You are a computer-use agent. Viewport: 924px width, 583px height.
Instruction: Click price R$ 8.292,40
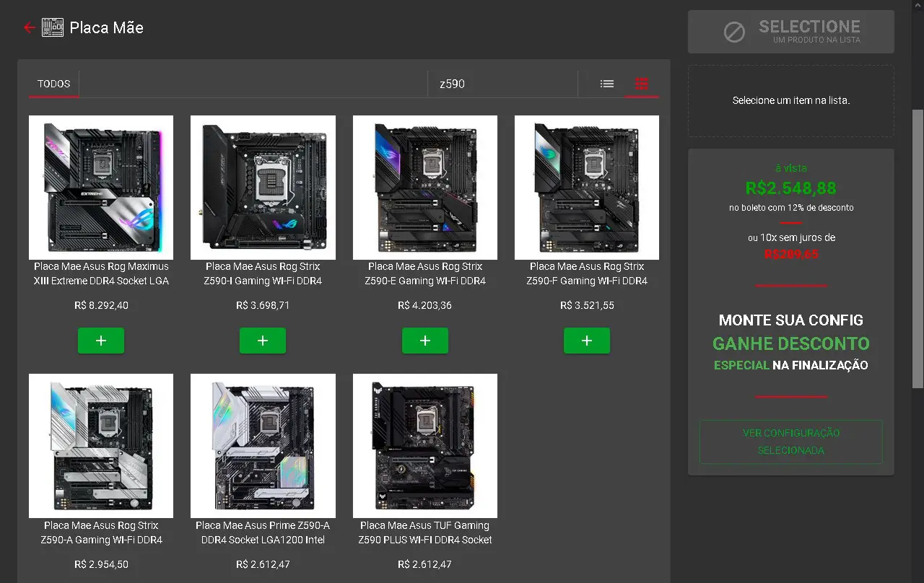[101, 305]
